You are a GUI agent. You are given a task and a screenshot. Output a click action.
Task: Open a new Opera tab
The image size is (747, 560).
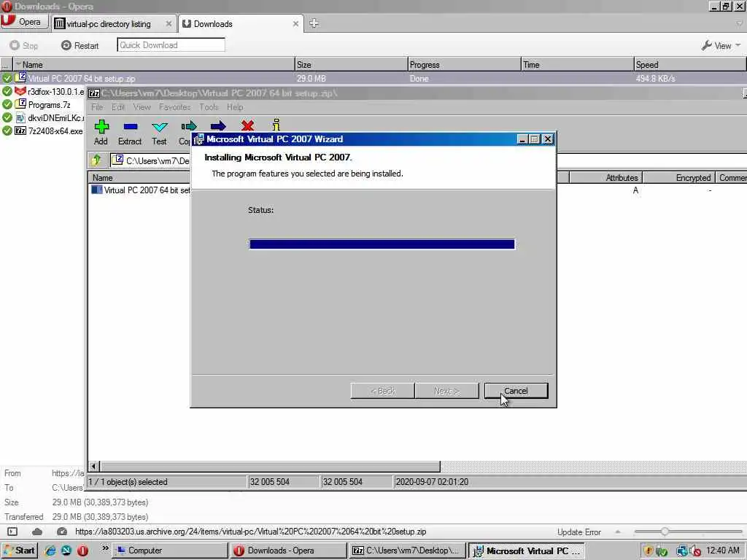tap(314, 23)
